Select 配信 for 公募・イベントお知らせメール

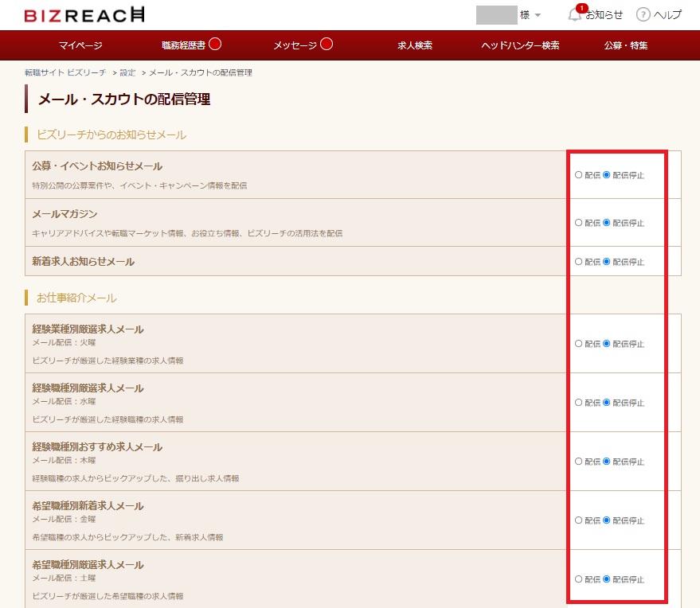(x=579, y=175)
